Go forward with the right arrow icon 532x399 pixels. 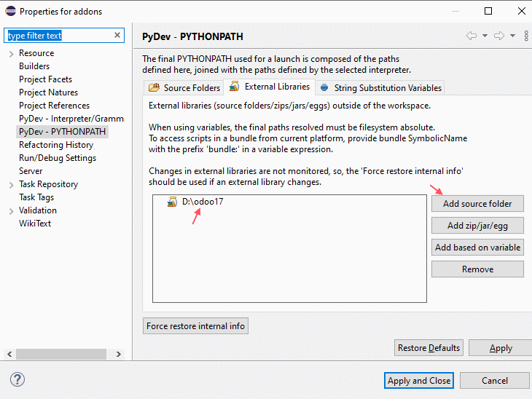(499, 36)
